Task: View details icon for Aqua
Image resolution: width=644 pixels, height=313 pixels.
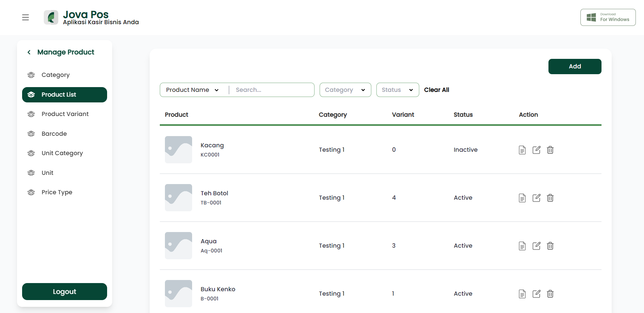Action: (522, 246)
